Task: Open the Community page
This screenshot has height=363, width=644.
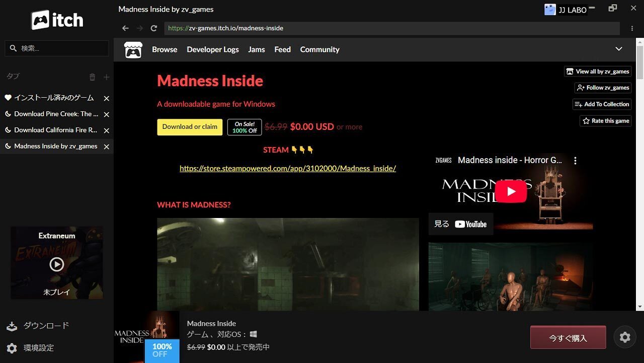Action: tap(319, 49)
